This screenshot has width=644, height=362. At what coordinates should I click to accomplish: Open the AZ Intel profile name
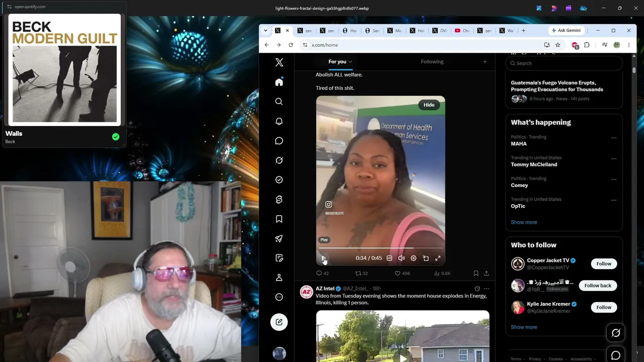pyautogui.click(x=325, y=289)
